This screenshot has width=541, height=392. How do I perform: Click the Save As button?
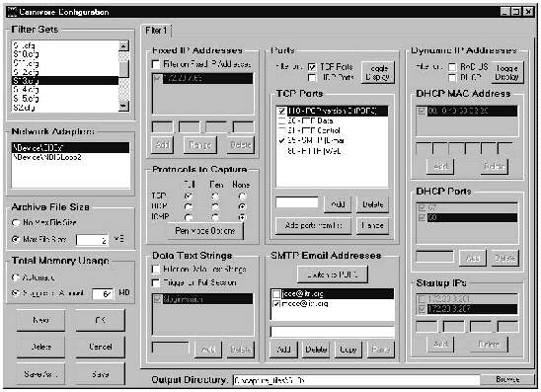click(x=40, y=374)
